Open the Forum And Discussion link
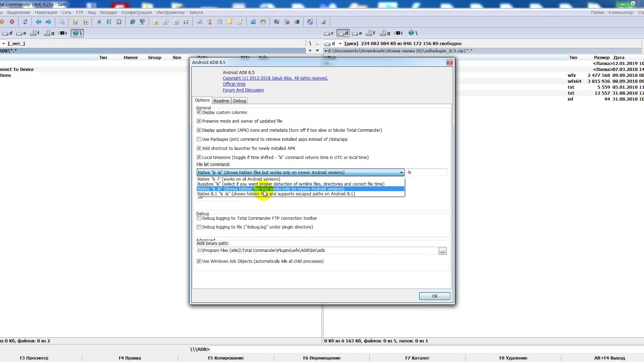This screenshot has height=362, width=644. click(243, 90)
